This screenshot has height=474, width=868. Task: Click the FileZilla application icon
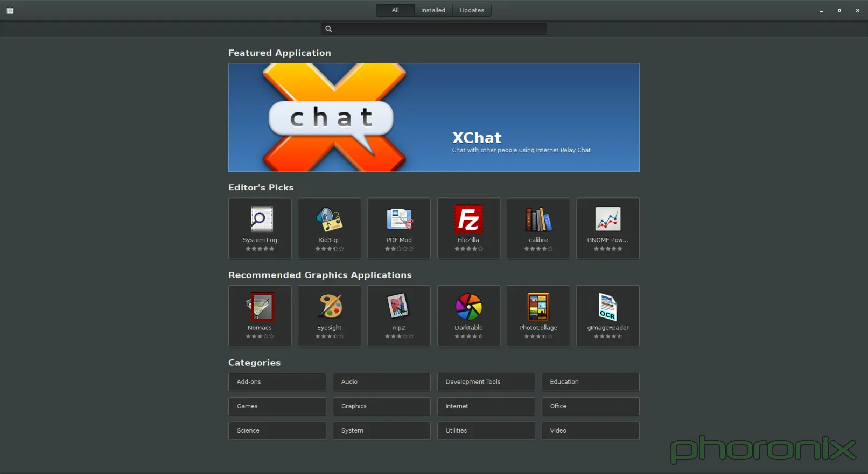point(468,220)
